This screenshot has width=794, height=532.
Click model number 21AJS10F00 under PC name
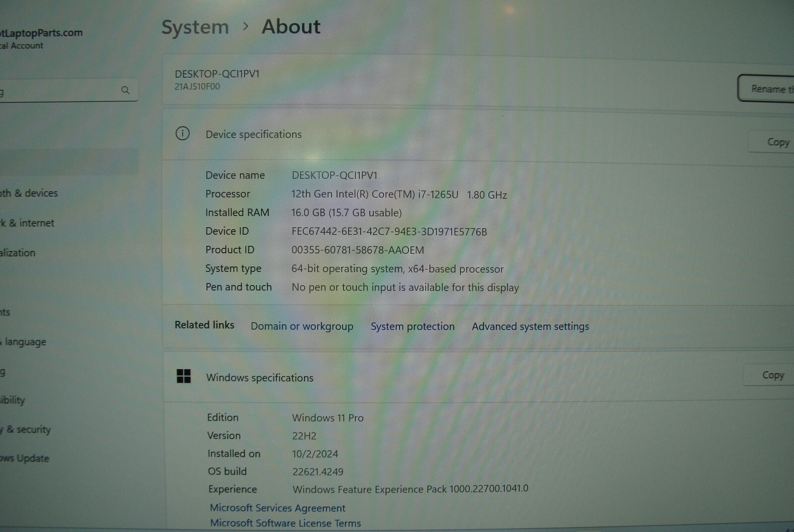(197, 86)
